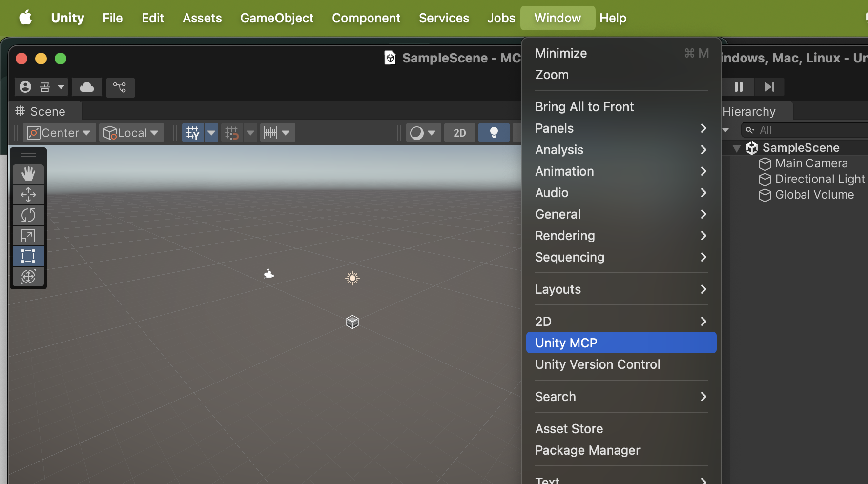Expand the Sequencing submenu
Screen dimensions: 868x484
pos(621,257)
